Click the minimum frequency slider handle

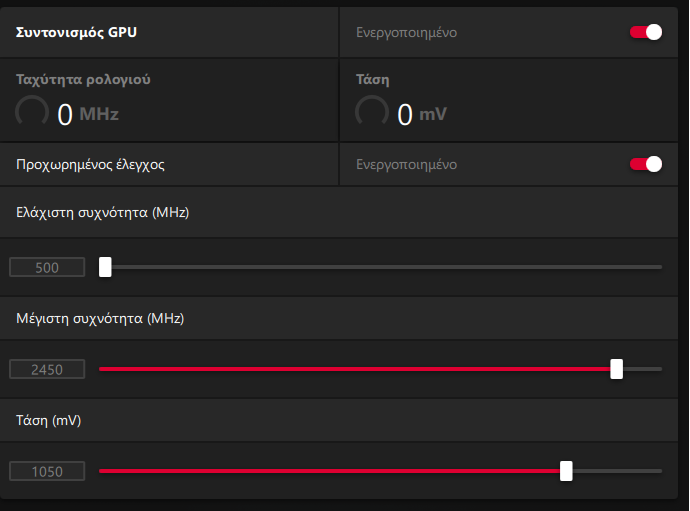point(105,267)
